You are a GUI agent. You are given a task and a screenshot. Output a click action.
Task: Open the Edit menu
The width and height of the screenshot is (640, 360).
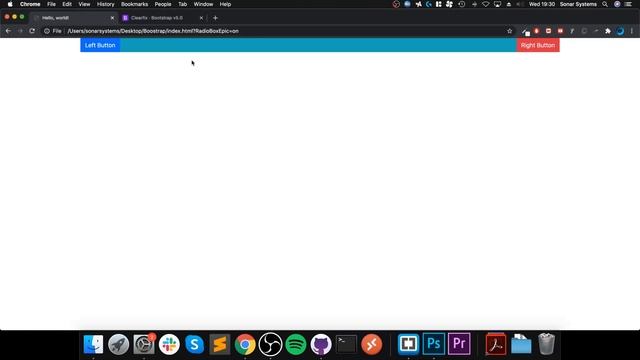(67, 4)
